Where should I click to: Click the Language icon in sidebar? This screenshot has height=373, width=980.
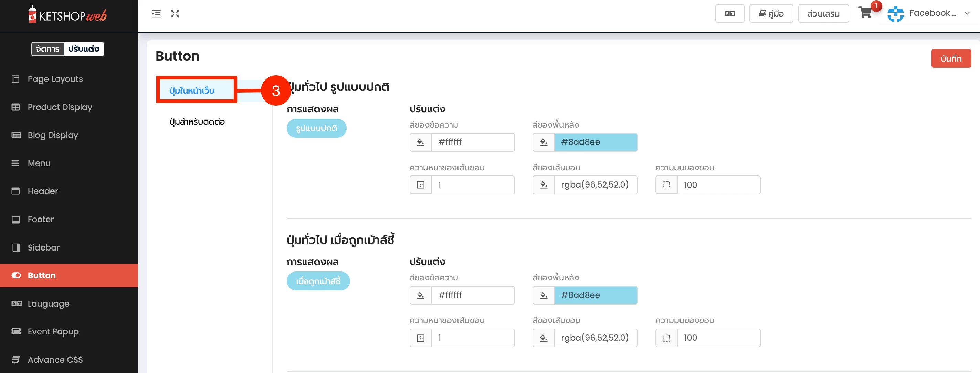point(17,303)
